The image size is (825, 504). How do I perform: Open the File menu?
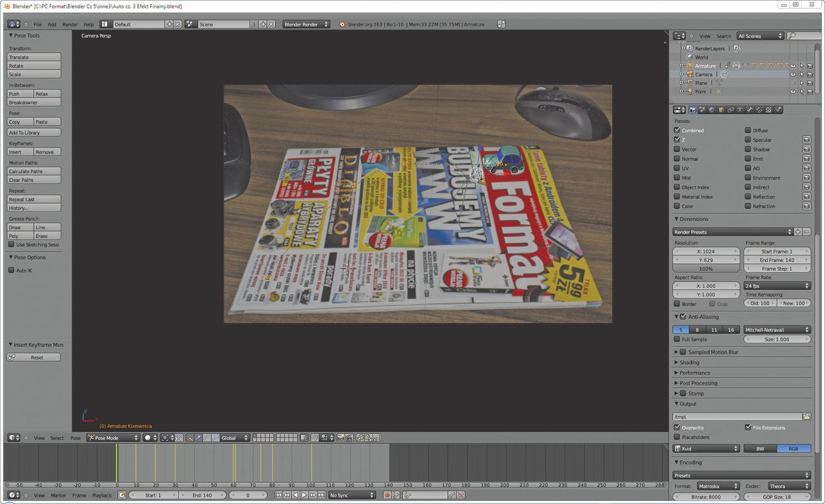[x=37, y=24]
